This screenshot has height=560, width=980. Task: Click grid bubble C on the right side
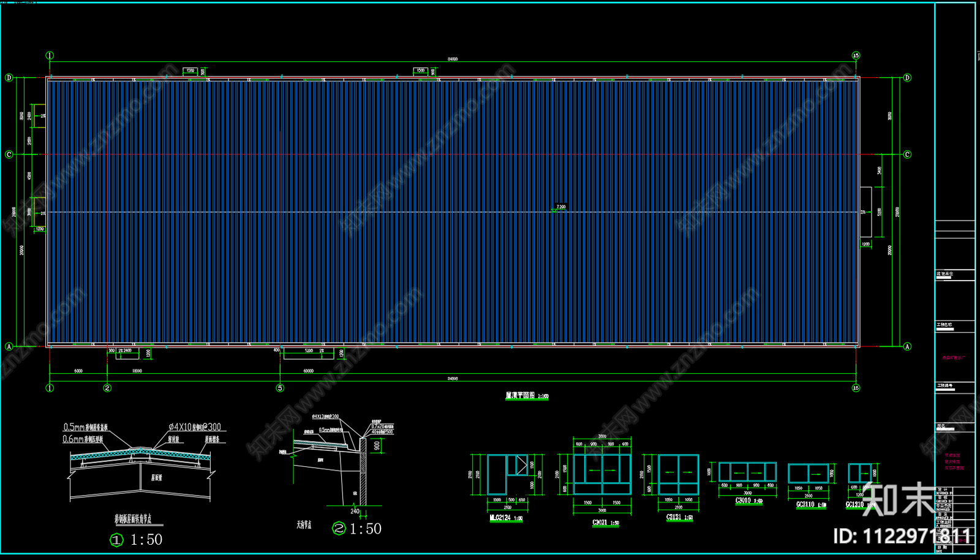[x=907, y=154]
